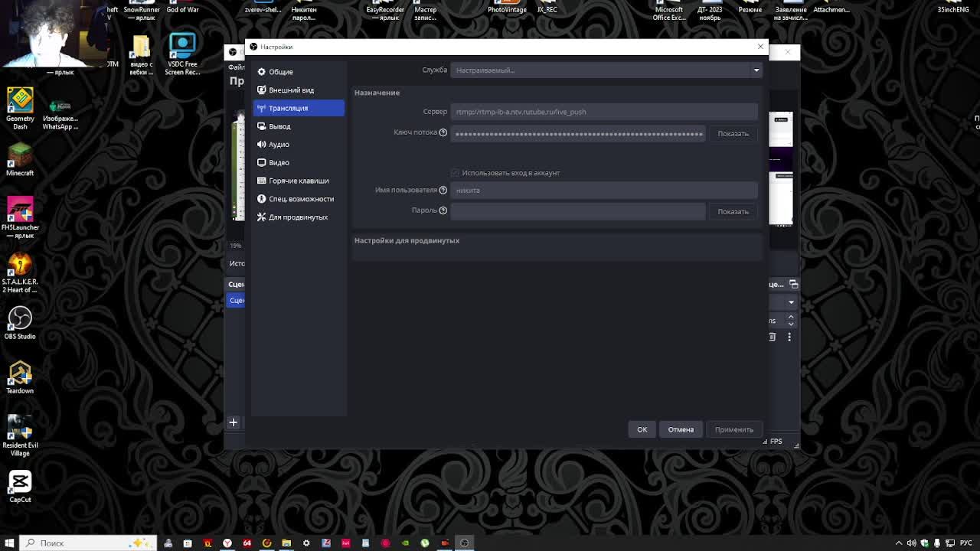980x551 pixels.
Task: Click the help icon beside Имя пользователя
Action: point(443,190)
